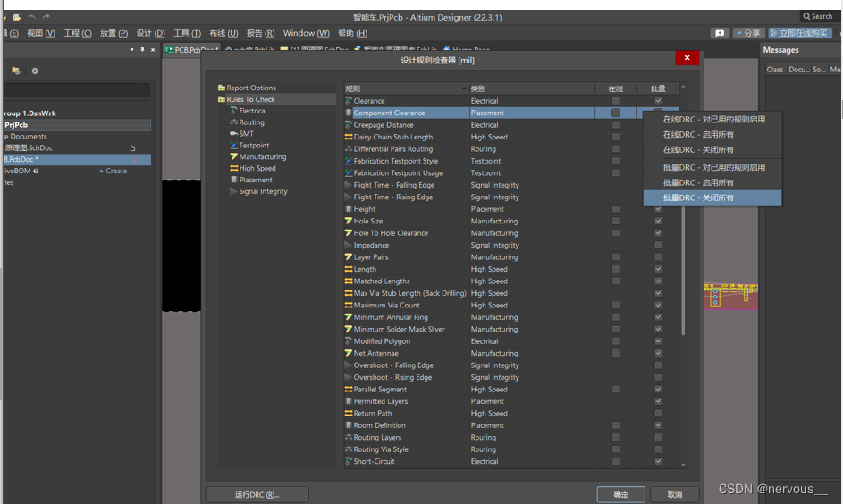Open projects panel dropdown arrow
Viewport: 843px width, 504px height.
(x=131, y=50)
